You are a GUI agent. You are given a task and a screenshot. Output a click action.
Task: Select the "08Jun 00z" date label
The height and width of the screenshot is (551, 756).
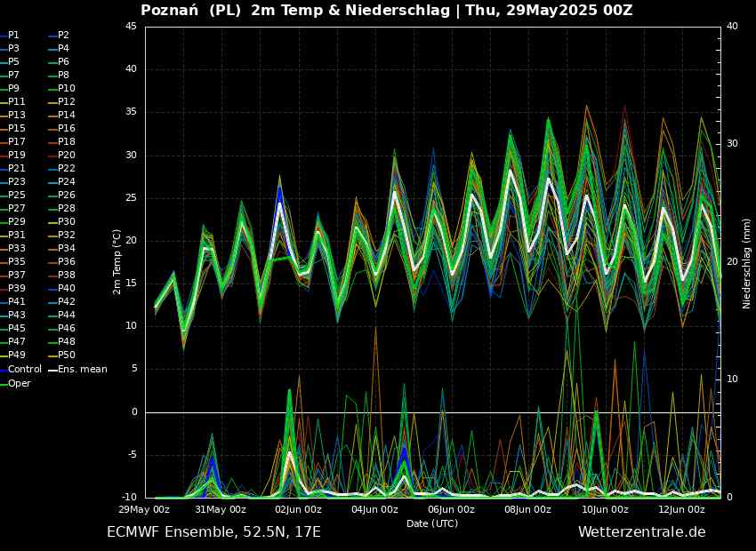(x=527, y=509)
